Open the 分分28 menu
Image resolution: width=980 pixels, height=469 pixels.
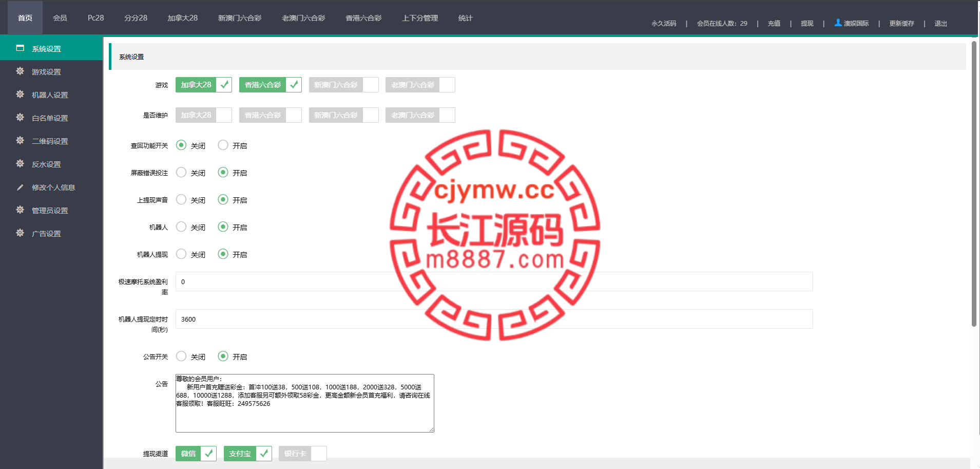[136, 18]
